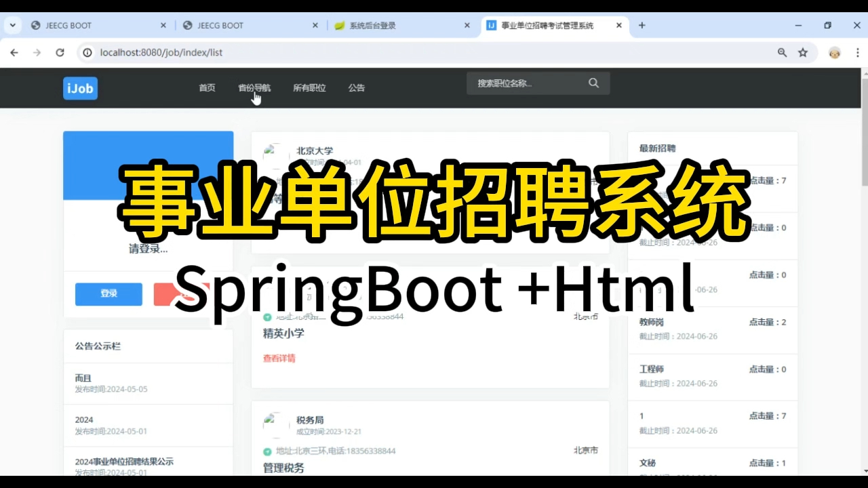Click the location pin icon on 税务局 card
This screenshot has width=868, height=488.
pos(267,451)
